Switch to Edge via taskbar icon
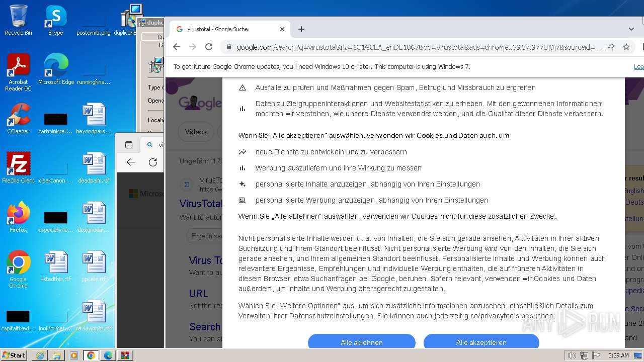 pos(108,355)
